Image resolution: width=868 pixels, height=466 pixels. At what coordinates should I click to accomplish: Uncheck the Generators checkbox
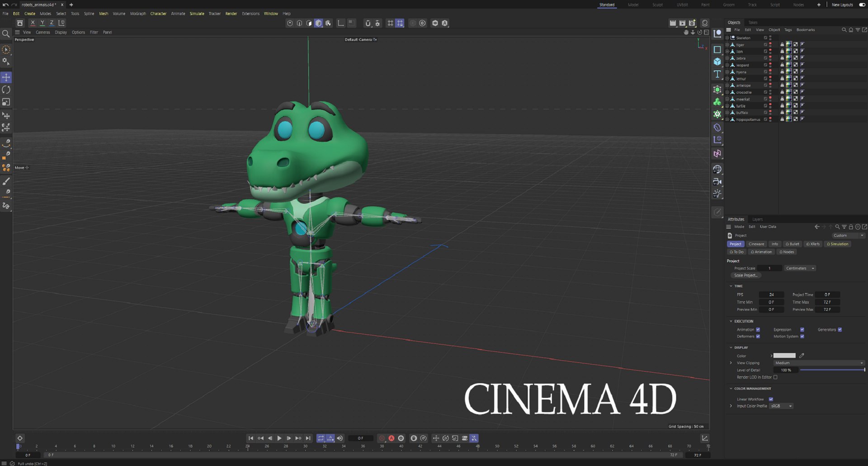(840, 329)
